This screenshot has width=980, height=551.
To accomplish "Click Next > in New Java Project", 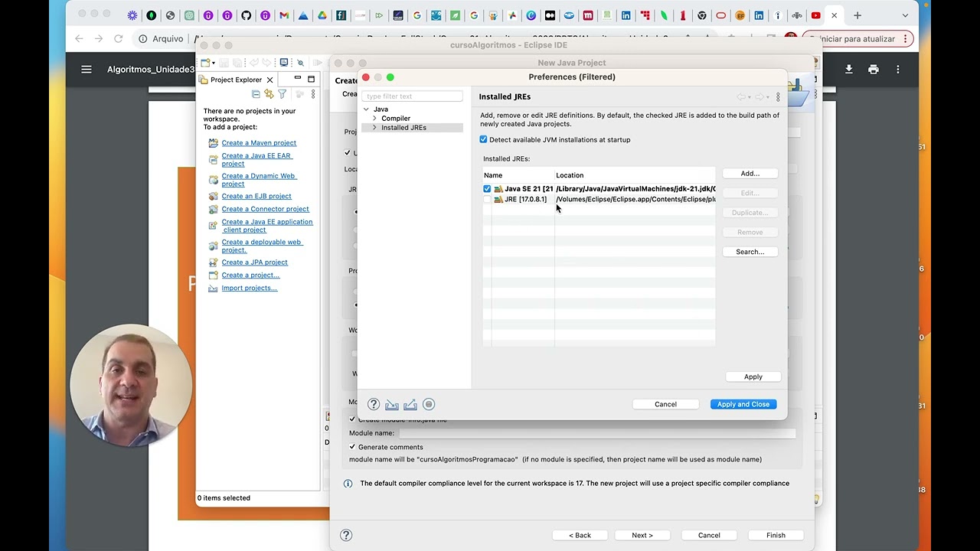I will [642, 535].
